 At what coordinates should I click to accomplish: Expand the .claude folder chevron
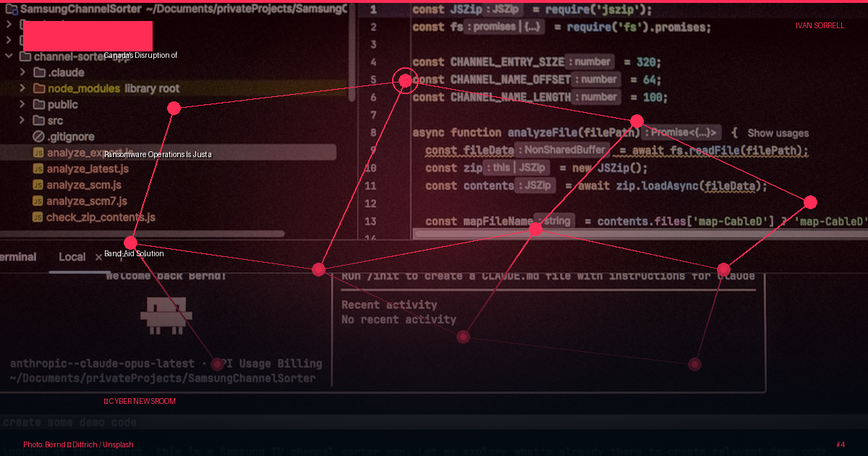(x=21, y=72)
